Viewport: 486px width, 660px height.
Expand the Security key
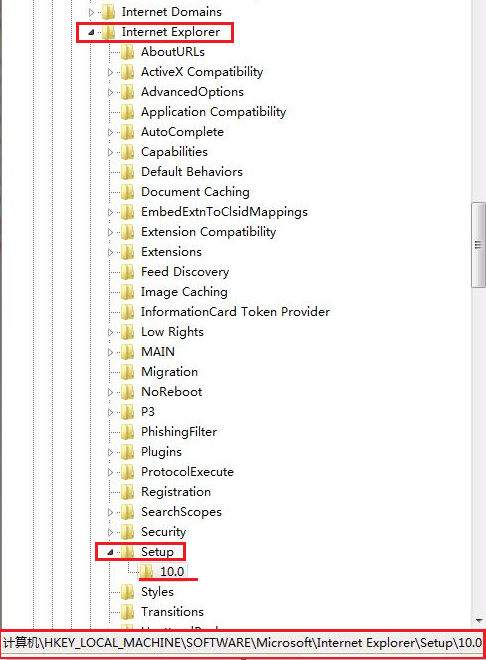pos(110,532)
